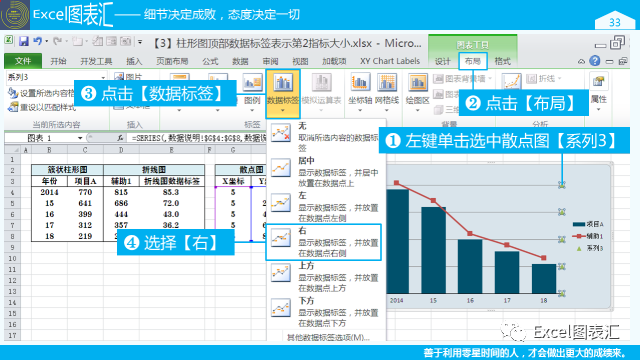Click the Undo arrow icon
Image resolution: width=640 pixels, height=360 pixels.
pos(38,41)
